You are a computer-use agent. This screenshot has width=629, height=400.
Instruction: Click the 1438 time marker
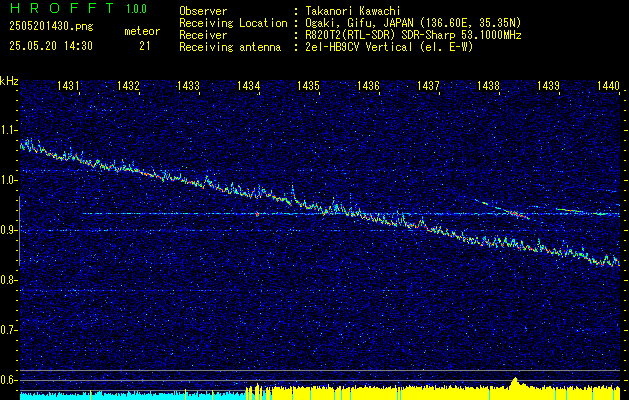coord(488,85)
